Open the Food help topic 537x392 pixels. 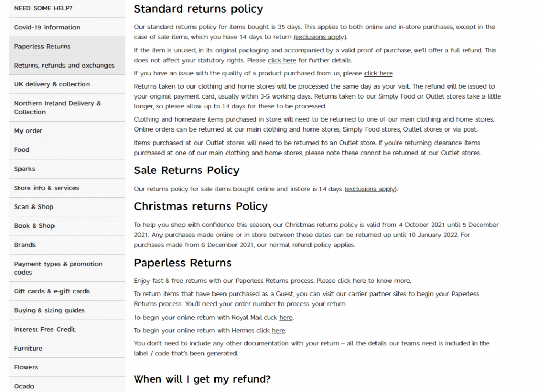tap(21, 149)
